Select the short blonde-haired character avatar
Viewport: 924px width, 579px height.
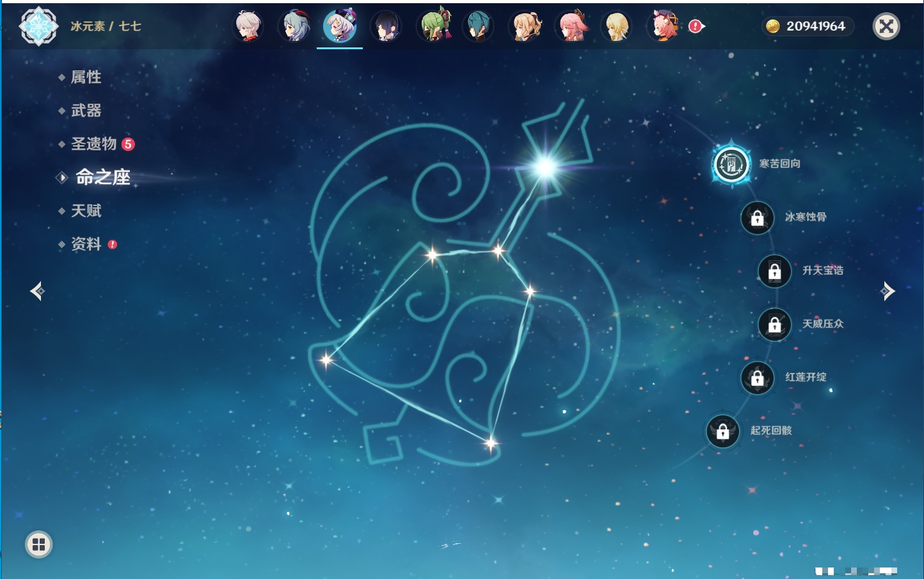[x=617, y=26]
